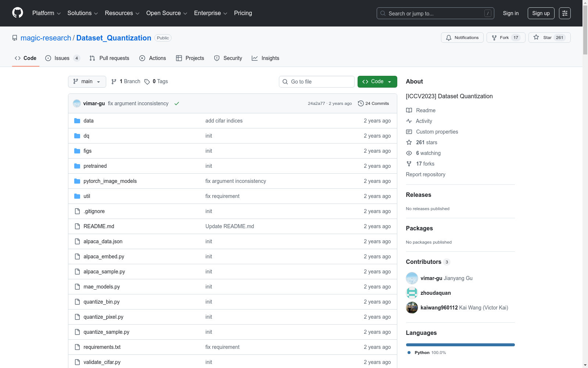The width and height of the screenshot is (588, 368).
Task: Open the Python 100.0% language link
Action: (427, 353)
